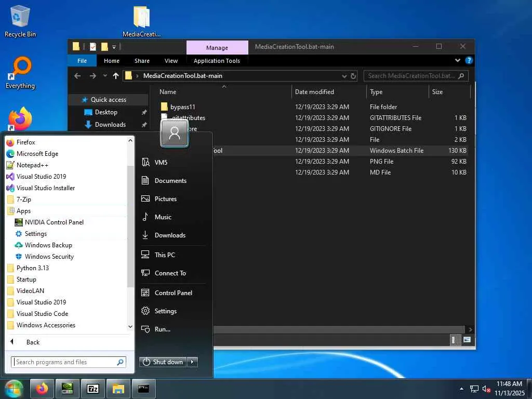This screenshot has width=532, height=399.
Task: Switch to large icons view in Explorer
Action: pyautogui.click(x=467, y=340)
